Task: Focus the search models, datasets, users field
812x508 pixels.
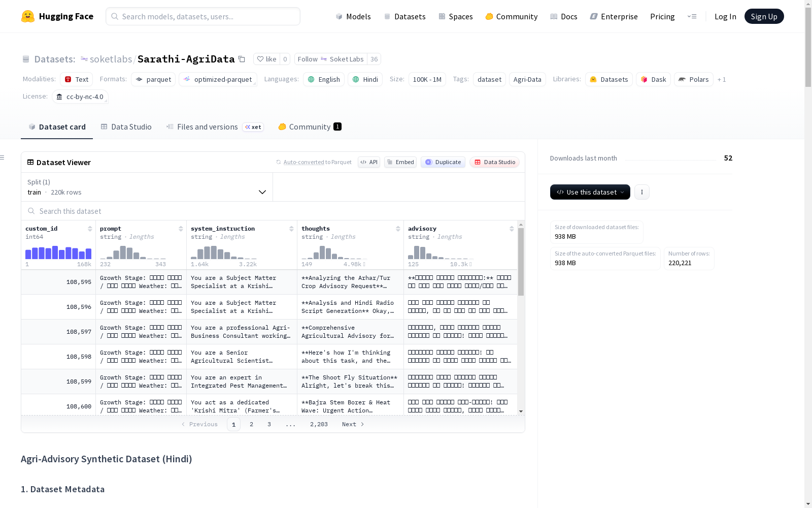Action: (x=203, y=16)
